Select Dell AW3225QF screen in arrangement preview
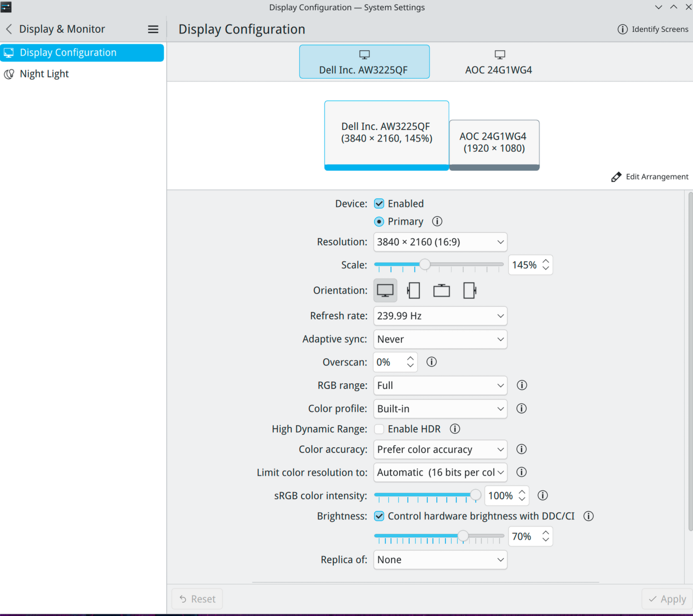Viewport: 693px width, 616px height. (x=386, y=135)
